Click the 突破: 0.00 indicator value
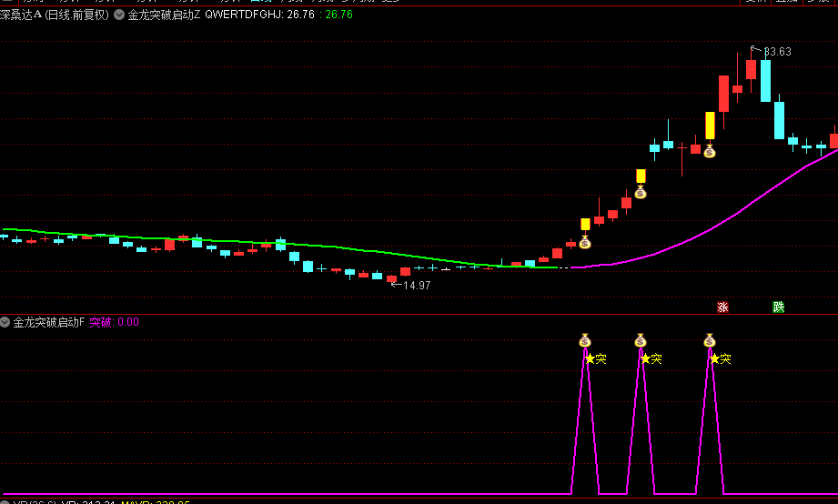The height and width of the screenshot is (504, 838). [x=114, y=322]
